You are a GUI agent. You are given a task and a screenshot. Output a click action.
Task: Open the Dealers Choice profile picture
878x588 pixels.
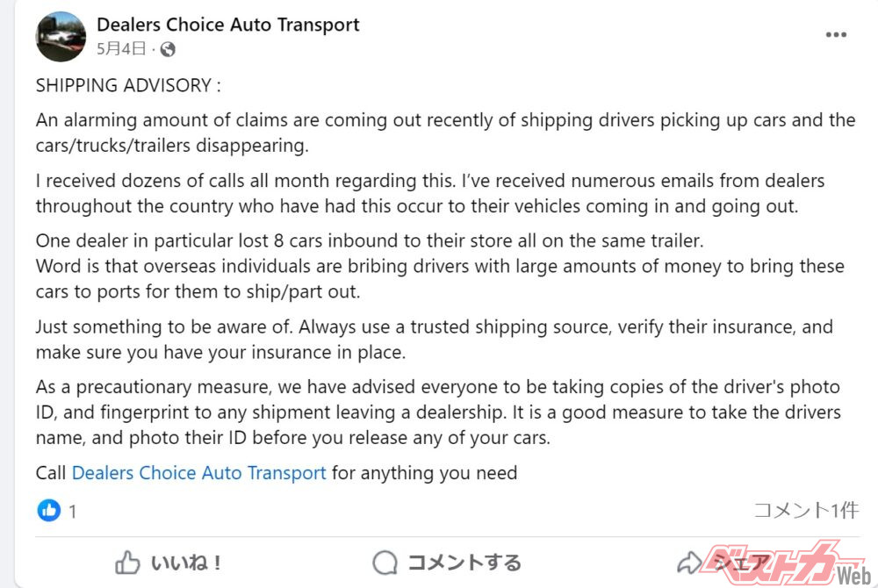point(61,36)
